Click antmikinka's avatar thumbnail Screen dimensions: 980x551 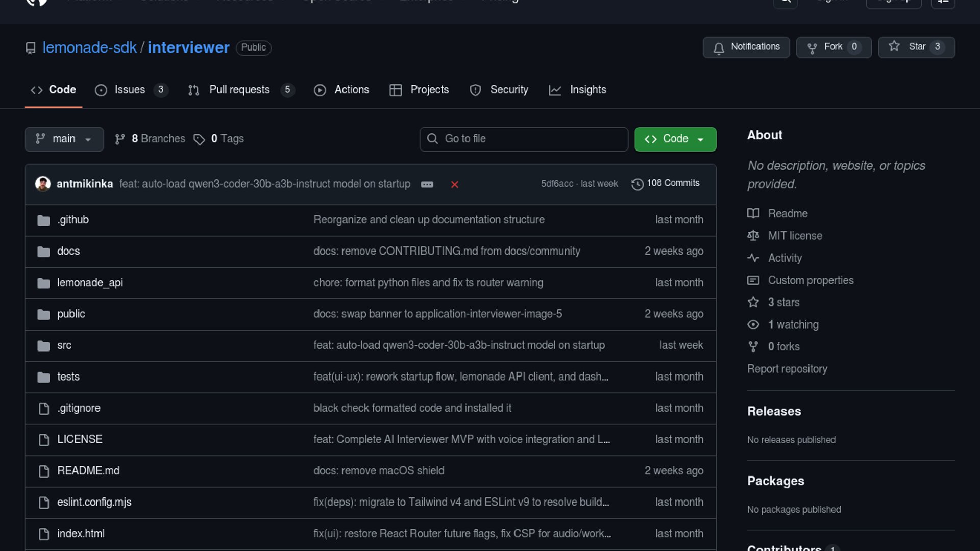43,184
